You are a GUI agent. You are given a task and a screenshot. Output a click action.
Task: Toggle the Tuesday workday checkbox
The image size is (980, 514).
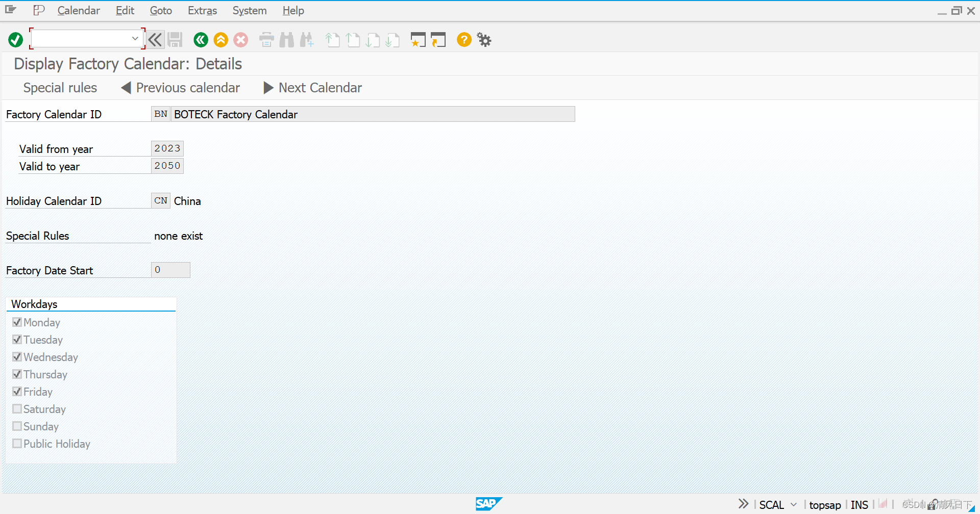coord(17,339)
